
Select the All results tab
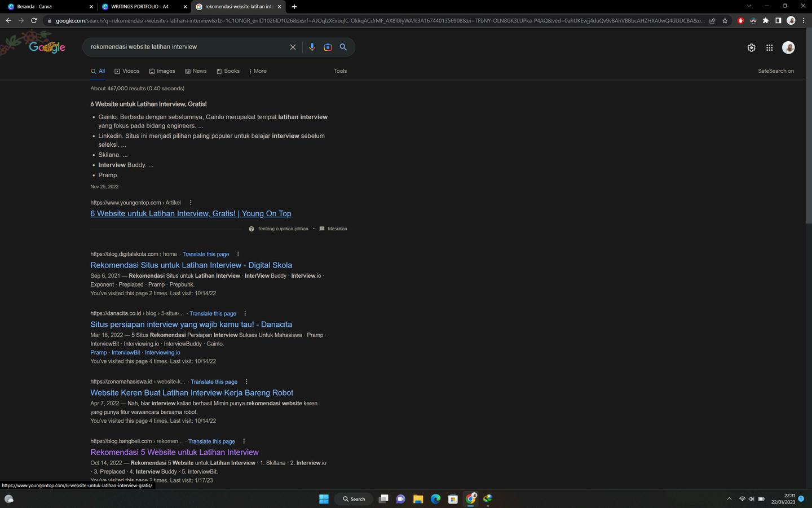98,71
